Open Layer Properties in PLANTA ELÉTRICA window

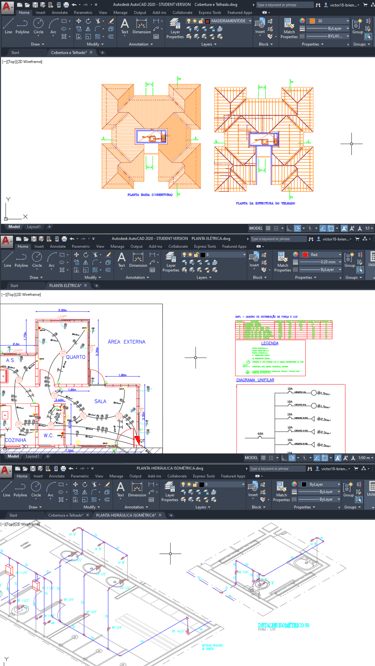pyautogui.click(x=171, y=261)
